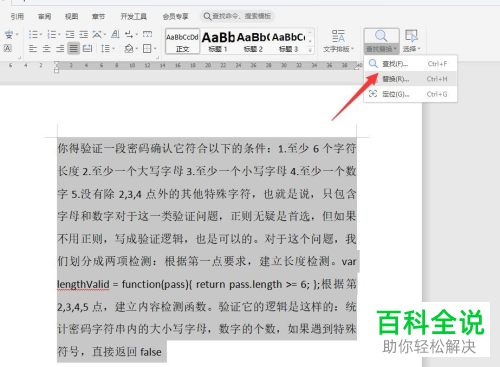Apply the 标题 3 heading style
The height and width of the screenshot is (367, 500).
(x=289, y=41)
